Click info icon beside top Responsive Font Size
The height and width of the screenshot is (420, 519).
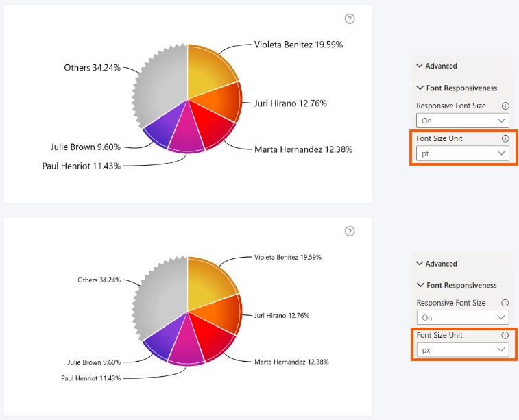505,106
